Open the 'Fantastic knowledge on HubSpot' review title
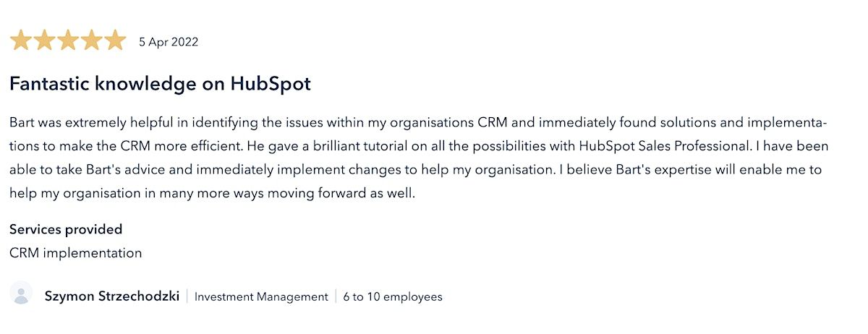The image size is (868, 334). point(160,84)
